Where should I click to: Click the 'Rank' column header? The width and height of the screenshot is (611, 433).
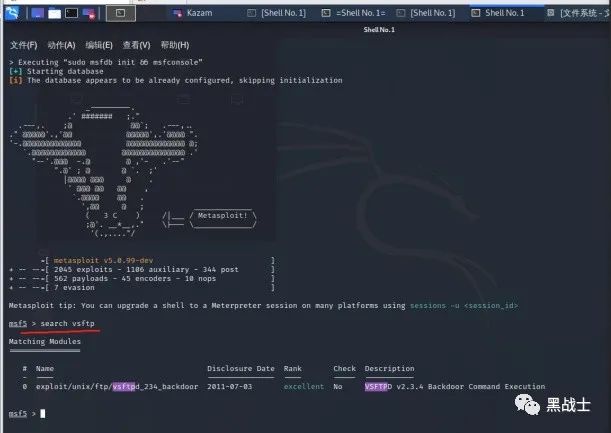293,368
